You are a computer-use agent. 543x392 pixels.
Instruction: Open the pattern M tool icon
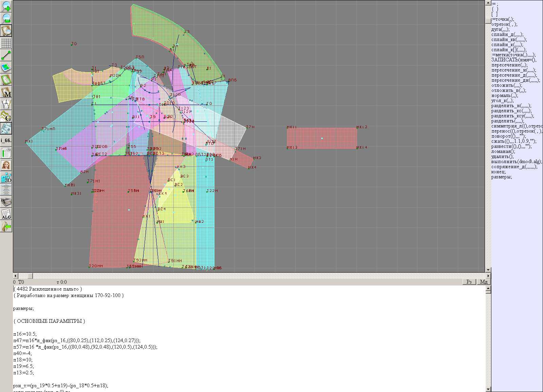click(x=6, y=92)
